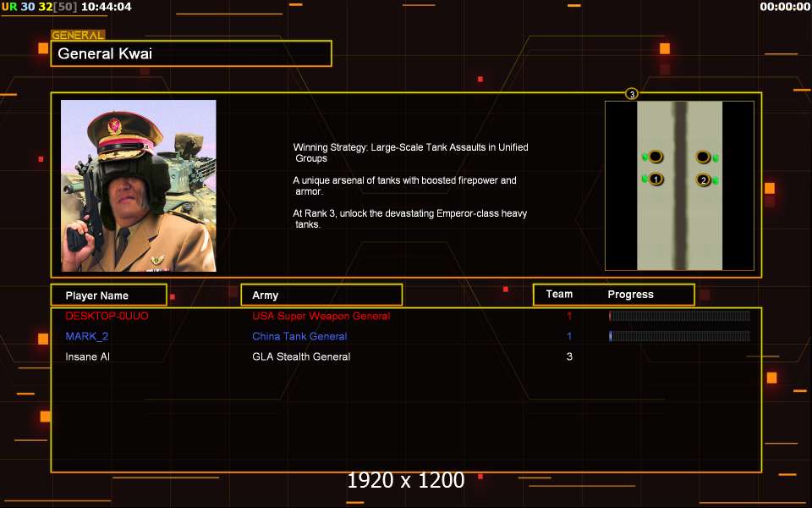Select the Player Name column header

[x=109, y=295]
